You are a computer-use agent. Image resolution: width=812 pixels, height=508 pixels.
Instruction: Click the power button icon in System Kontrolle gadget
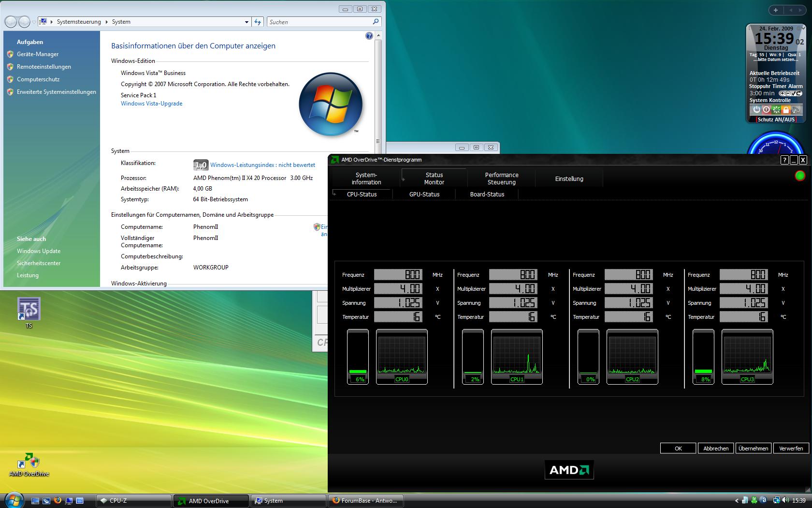point(756,110)
